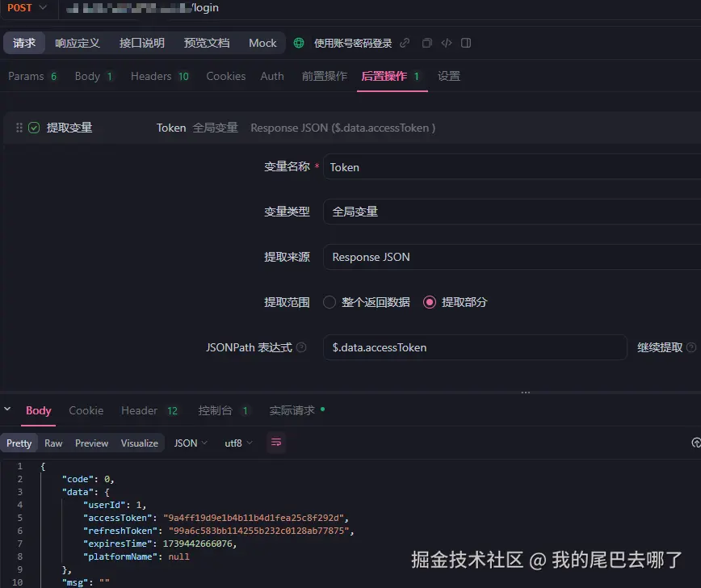Open the 响应定义 tab
This screenshot has height=588, width=701.
(77, 43)
